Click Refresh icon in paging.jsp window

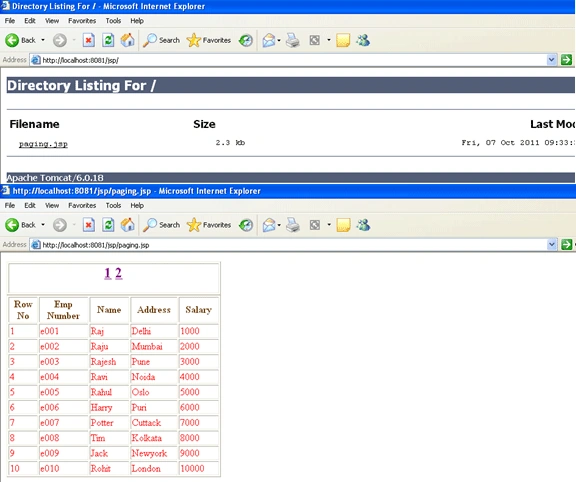(108, 225)
